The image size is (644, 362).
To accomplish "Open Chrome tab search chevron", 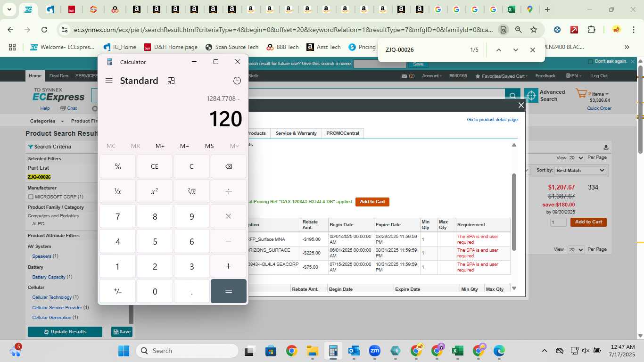I will click(x=9, y=9).
